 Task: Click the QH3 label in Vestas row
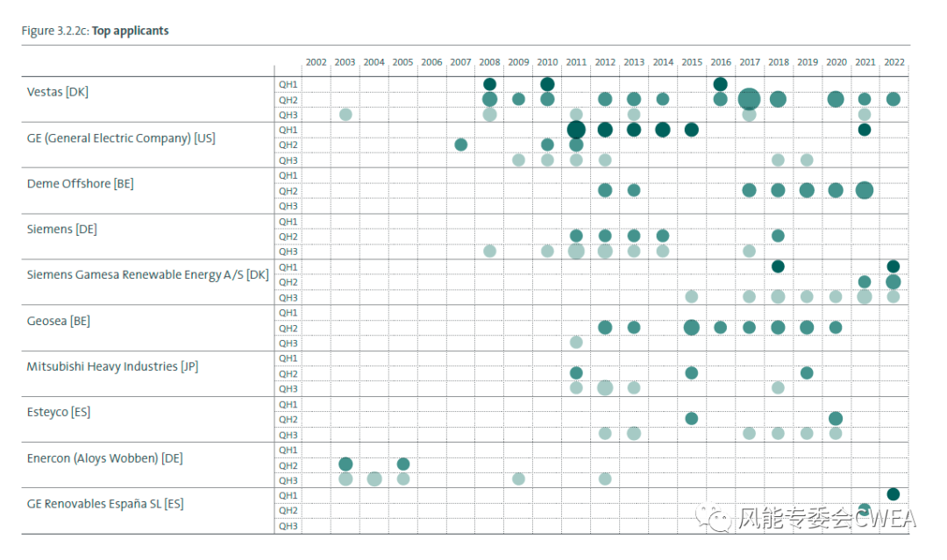point(288,116)
